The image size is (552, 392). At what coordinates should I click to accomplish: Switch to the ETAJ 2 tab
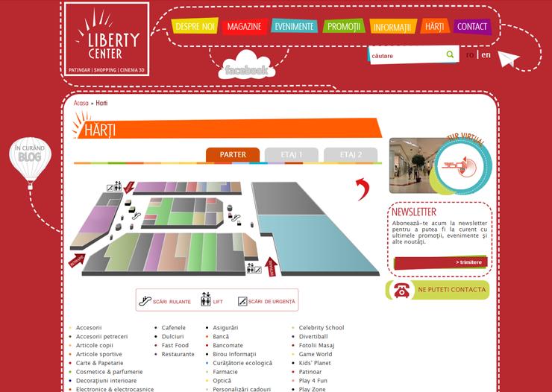point(351,155)
